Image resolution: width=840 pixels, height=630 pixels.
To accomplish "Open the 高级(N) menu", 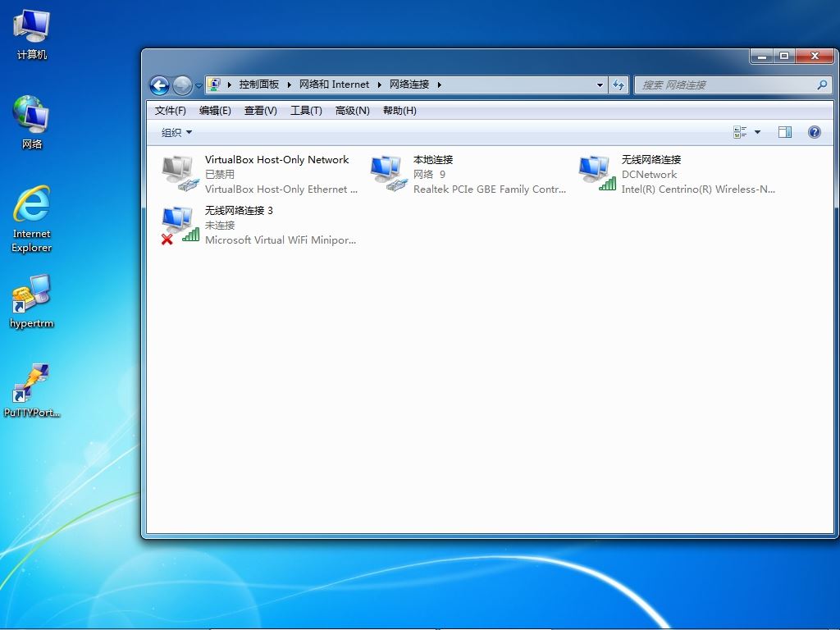I will [x=352, y=111].
